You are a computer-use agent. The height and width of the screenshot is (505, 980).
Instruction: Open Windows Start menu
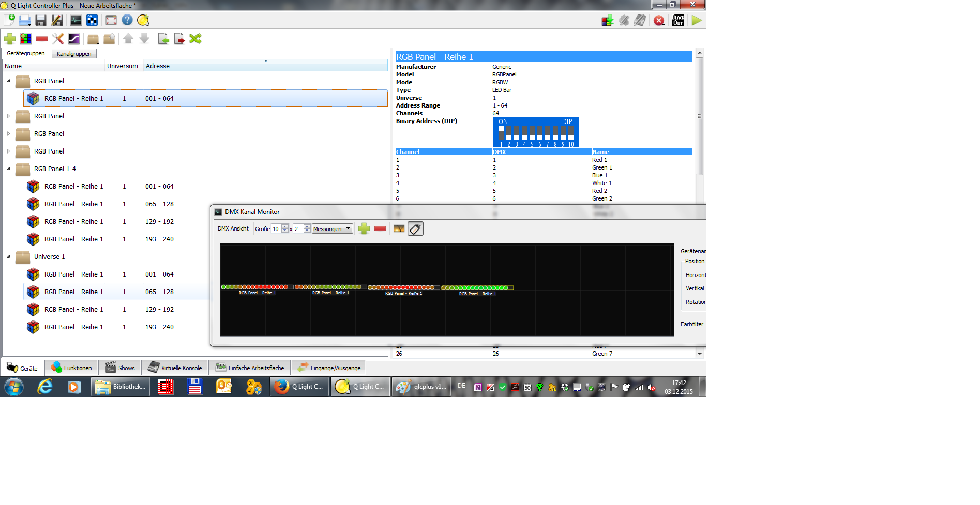click(x=14, y=387)
